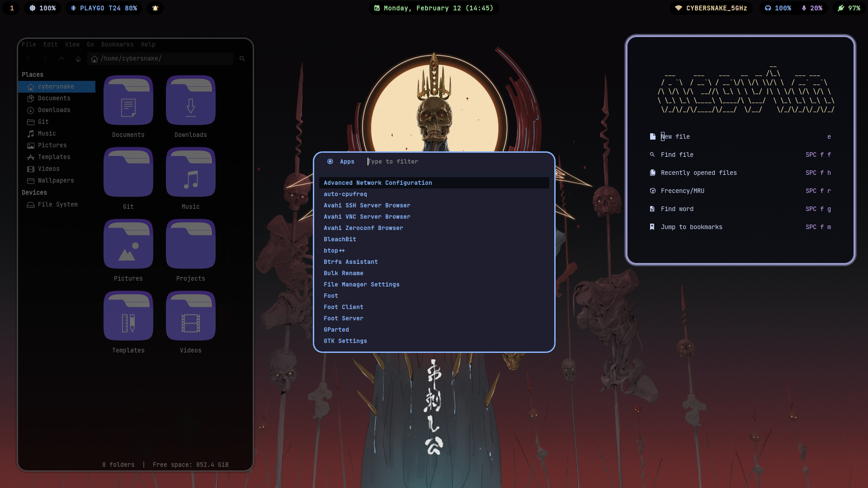Go to home via toolbar house icon

click(x=78, y=59)
